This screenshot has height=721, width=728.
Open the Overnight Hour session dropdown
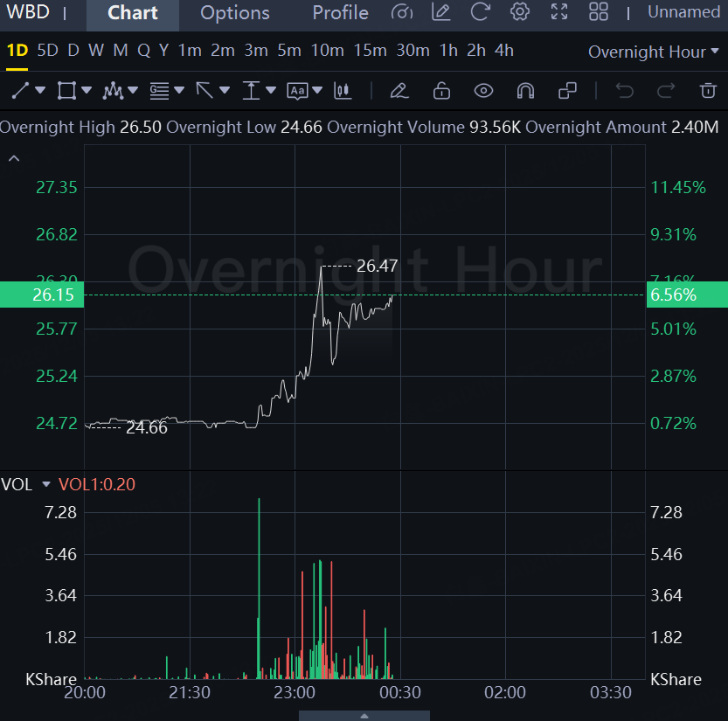[654, 52]
